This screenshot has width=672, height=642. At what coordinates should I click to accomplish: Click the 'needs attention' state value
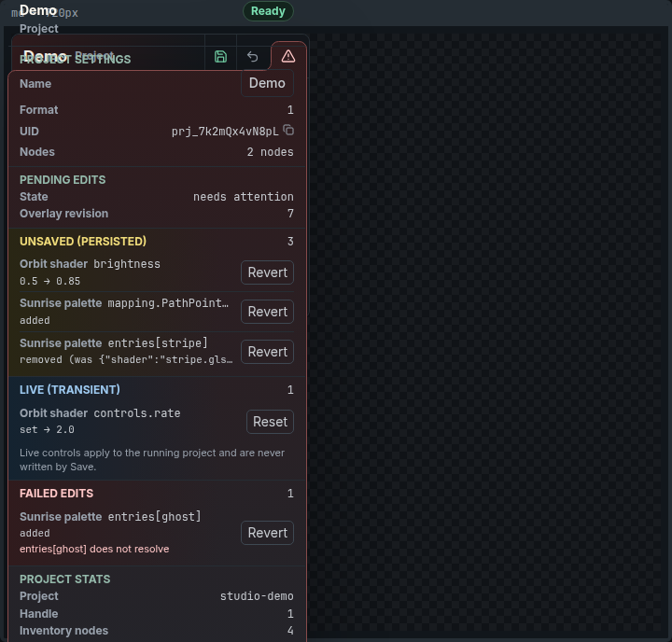243,197
